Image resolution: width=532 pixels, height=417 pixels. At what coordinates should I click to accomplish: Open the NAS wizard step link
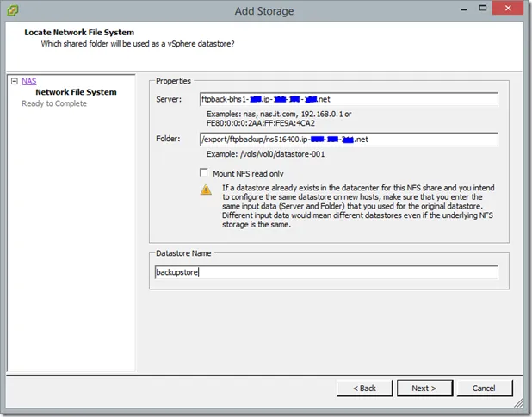tap(29, 81)
